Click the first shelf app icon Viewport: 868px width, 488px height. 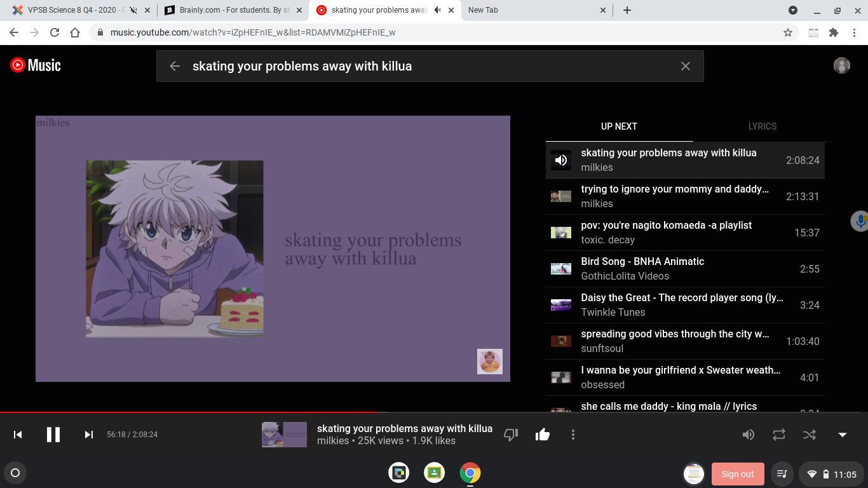point(399,473)
